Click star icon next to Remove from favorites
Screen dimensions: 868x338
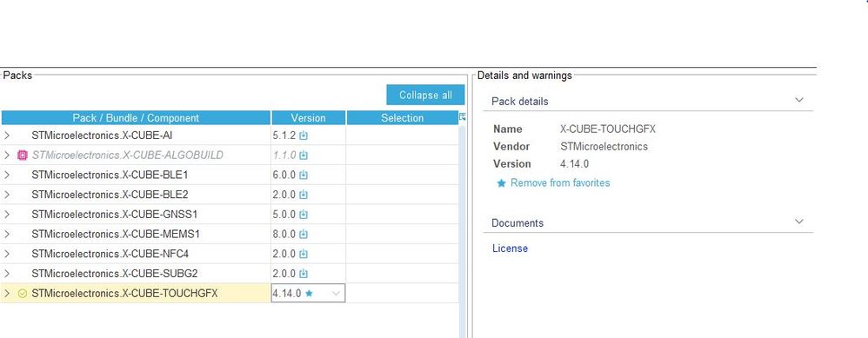pyautogui.click(x=502, y=183)
